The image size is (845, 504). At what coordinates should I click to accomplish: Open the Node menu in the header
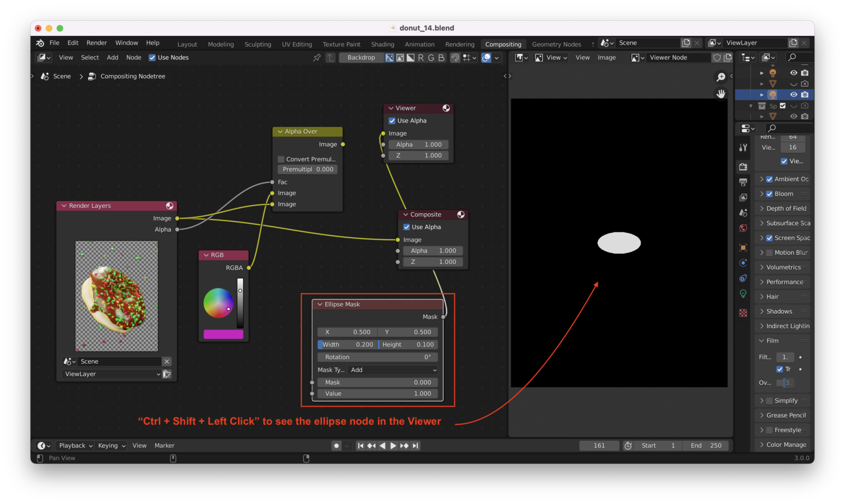(133, 57)
